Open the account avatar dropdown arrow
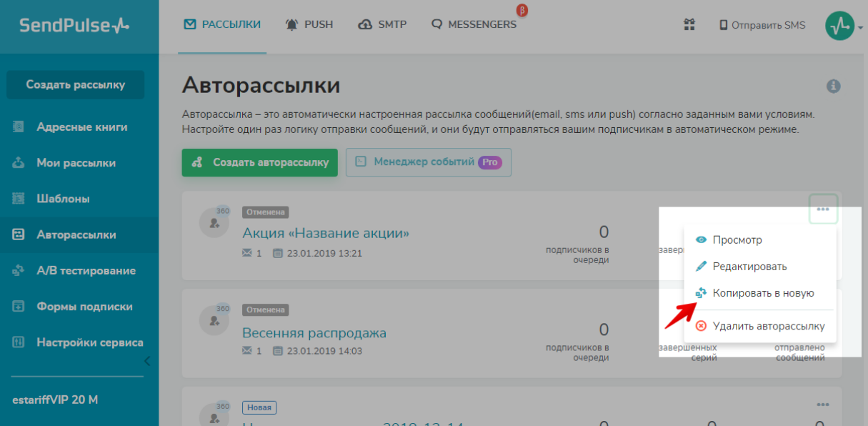The image size is (868, 426). [x=860, y=26]
